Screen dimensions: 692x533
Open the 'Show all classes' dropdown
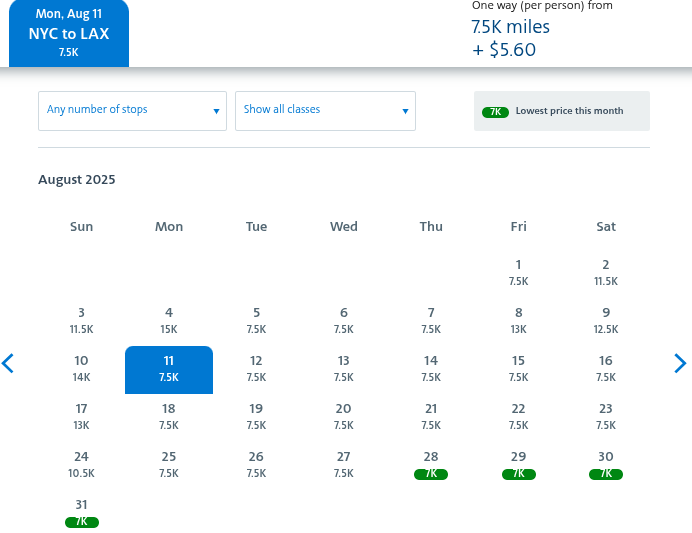coord(325,111)
